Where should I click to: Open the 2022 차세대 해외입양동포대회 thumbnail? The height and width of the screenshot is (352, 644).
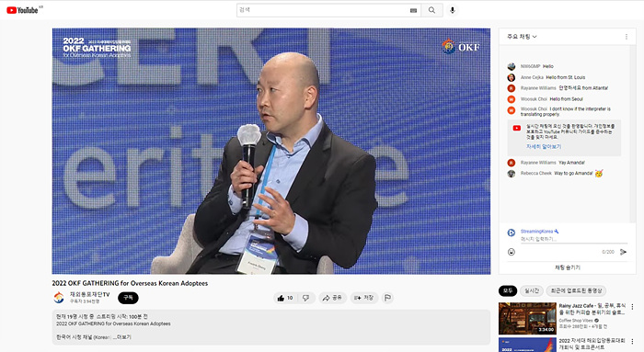pyautogui.click(x=527, y=345)
